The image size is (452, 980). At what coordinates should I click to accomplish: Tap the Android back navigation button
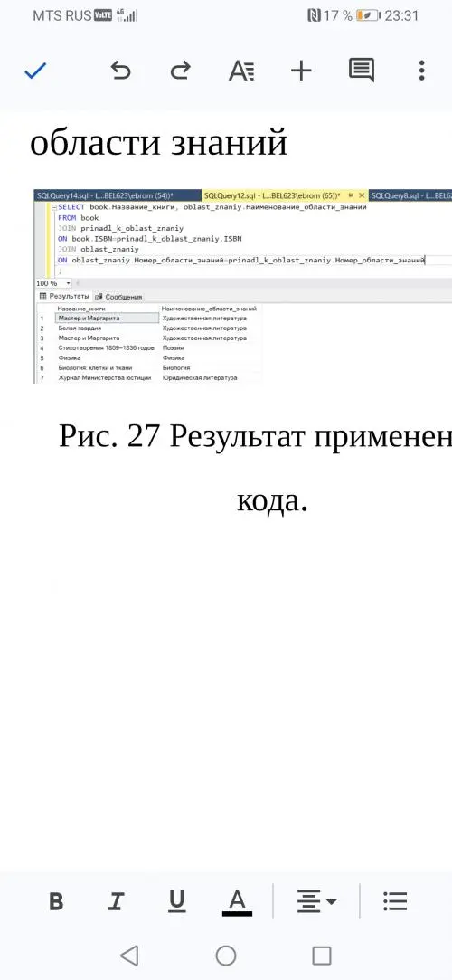click(129, 956)
